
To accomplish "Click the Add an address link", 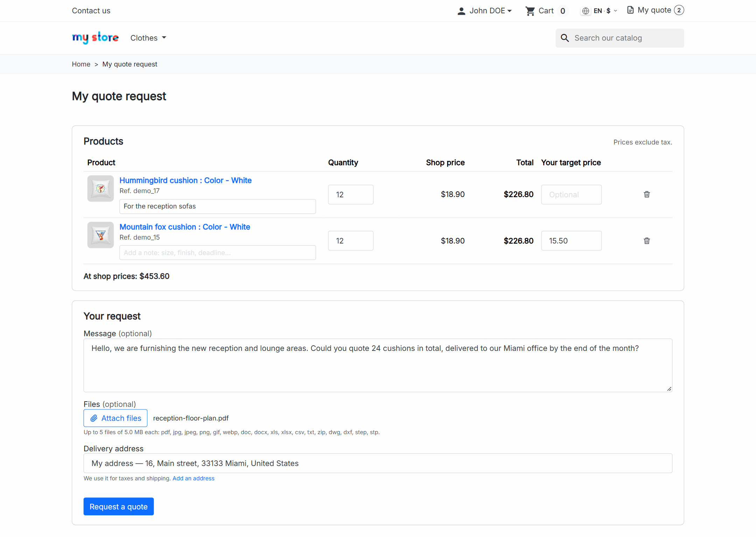I will (193, 478).
